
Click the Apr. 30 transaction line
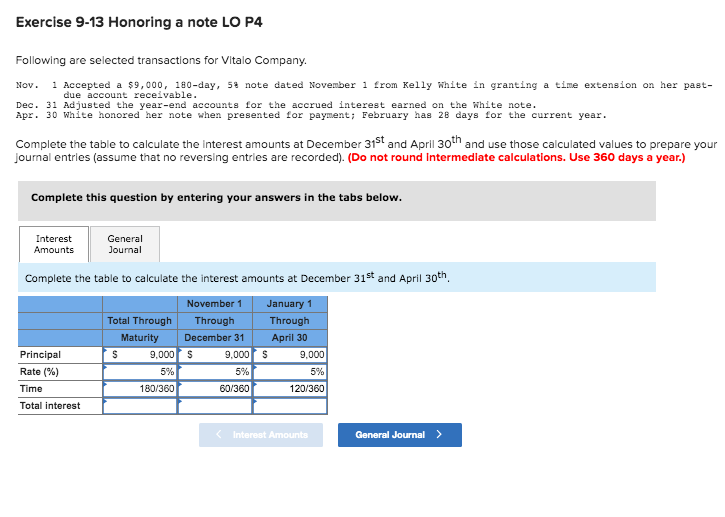(x=311, y=115)
